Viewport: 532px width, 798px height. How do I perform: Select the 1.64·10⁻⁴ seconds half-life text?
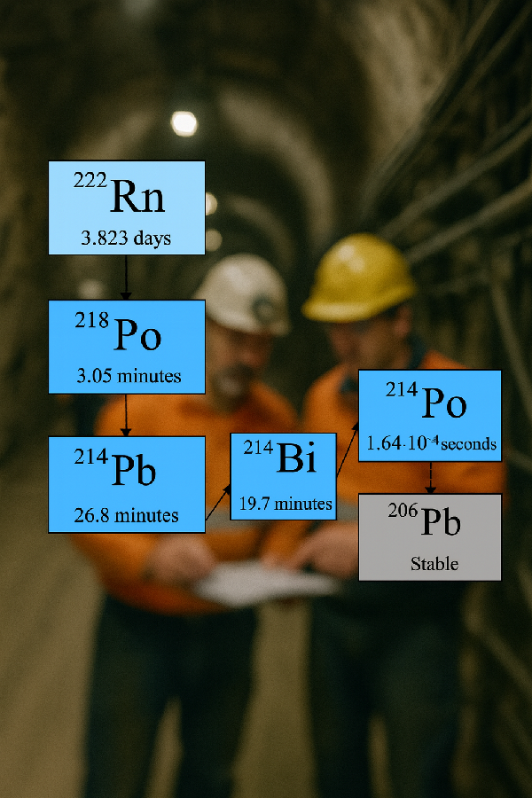pyautogui.click(x=431, y=443)
